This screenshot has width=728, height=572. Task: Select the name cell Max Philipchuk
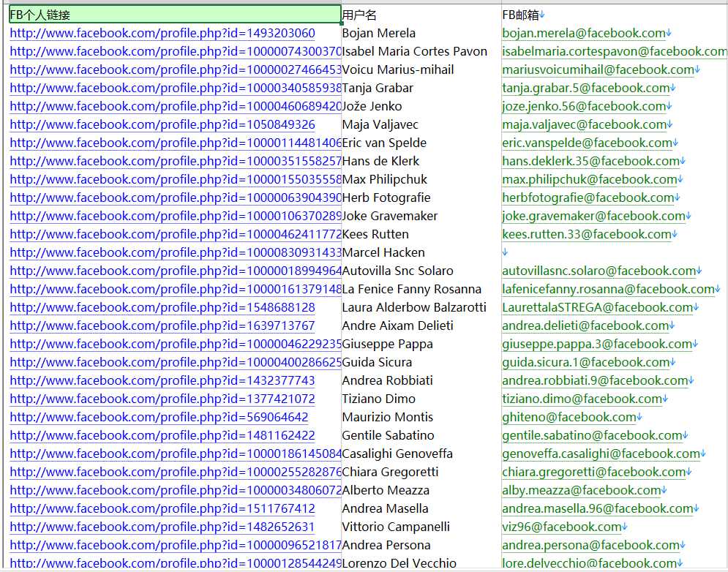[384, 179]
